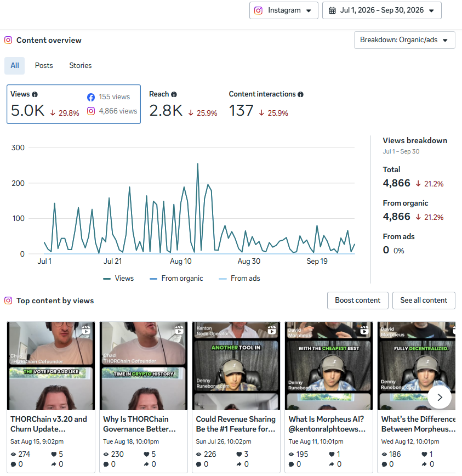Open the date range picker Jul 1 – Sep 30

381,10
